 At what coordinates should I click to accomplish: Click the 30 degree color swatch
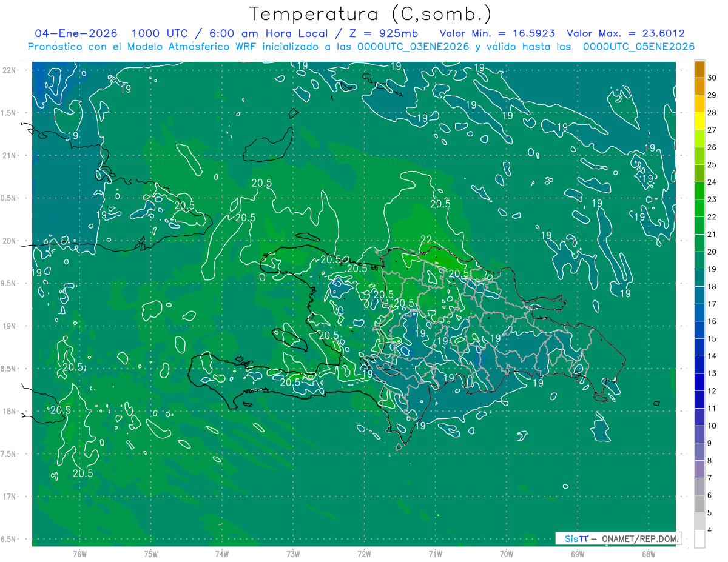699,69
